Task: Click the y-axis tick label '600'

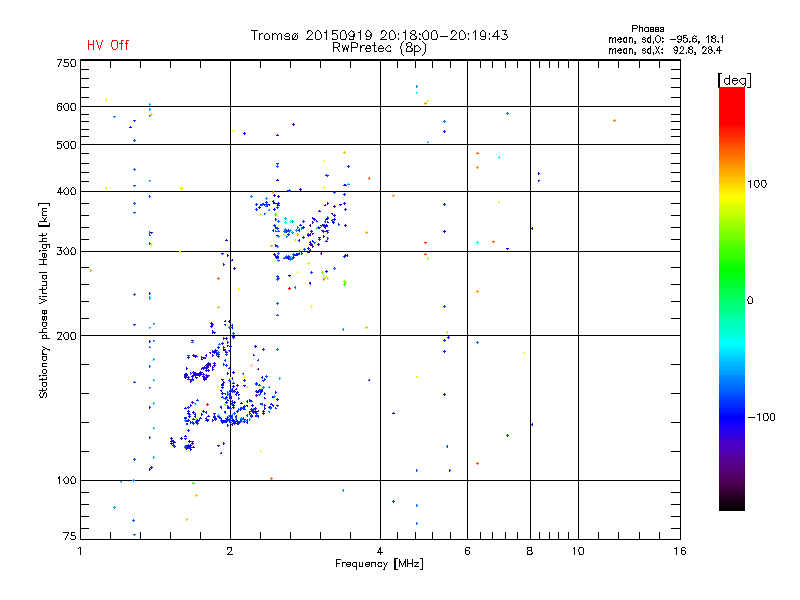Action: click(66, 107)
